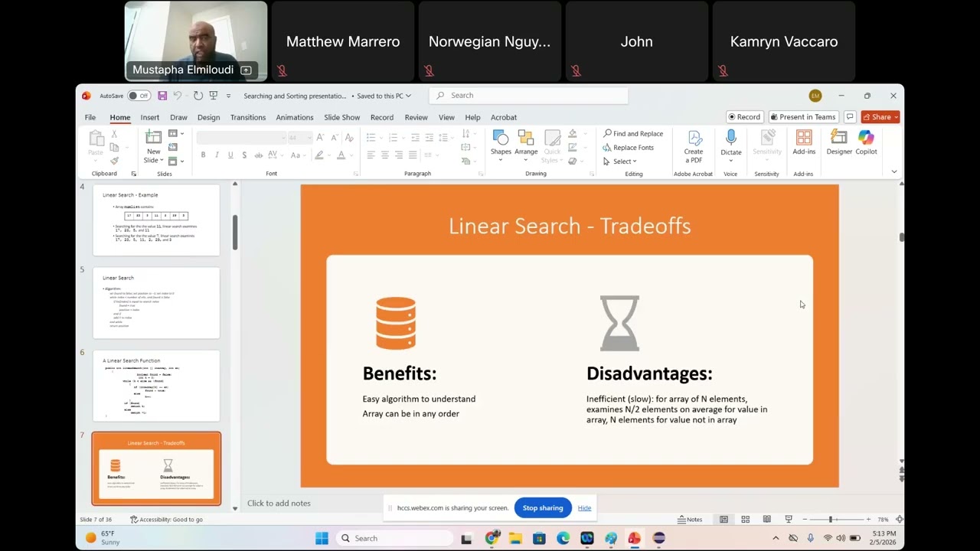
Task: Open the font name combo box
Action: pos(242,138)
